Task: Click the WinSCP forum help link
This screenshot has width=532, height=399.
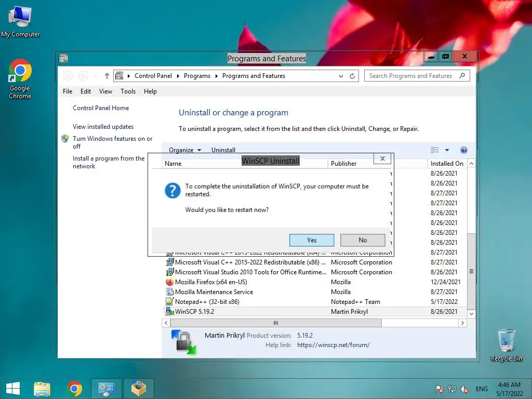Action: (x=333, y=345)
